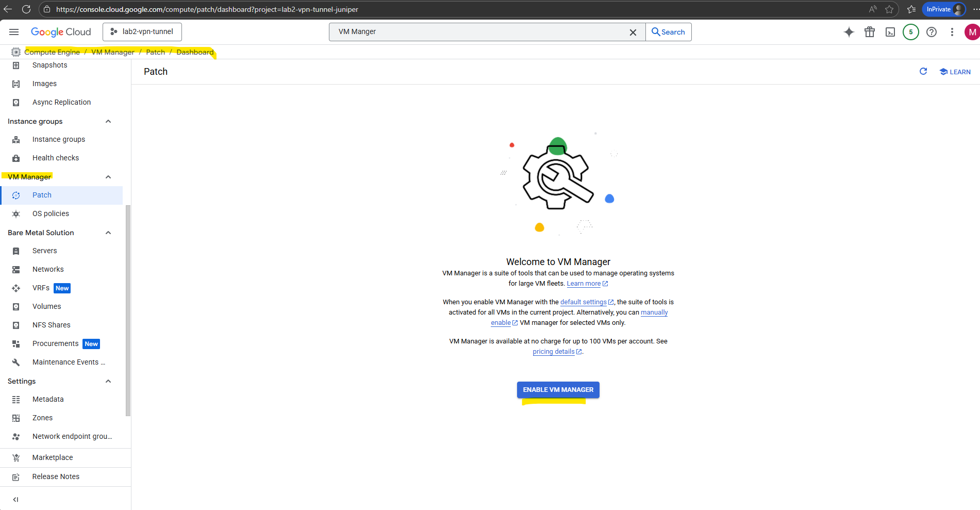The height and width of the screenshot is (510, 980).
Task: Refresh the Patch page
Action: point(923,72)
